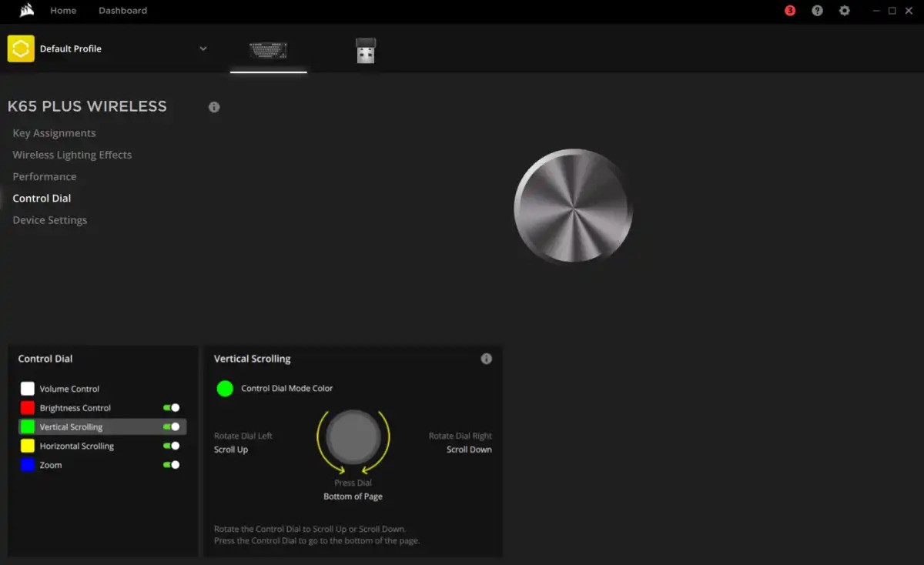Select the K65 keyboard device icon

click(268, 51)
